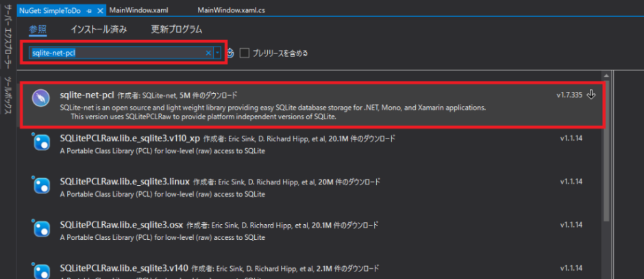Enable the プレリリースを含める checkbox

pos(245,53)
